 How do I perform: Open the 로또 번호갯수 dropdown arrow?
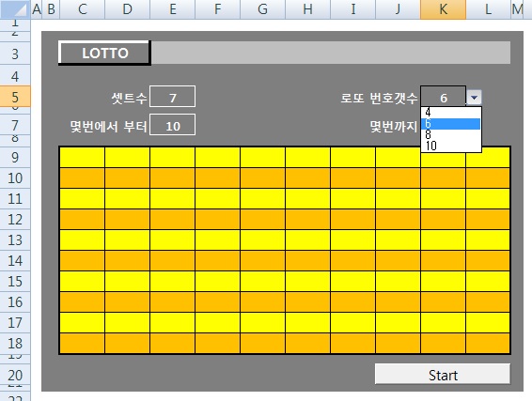pyautogui.click(x=474, y=98)
